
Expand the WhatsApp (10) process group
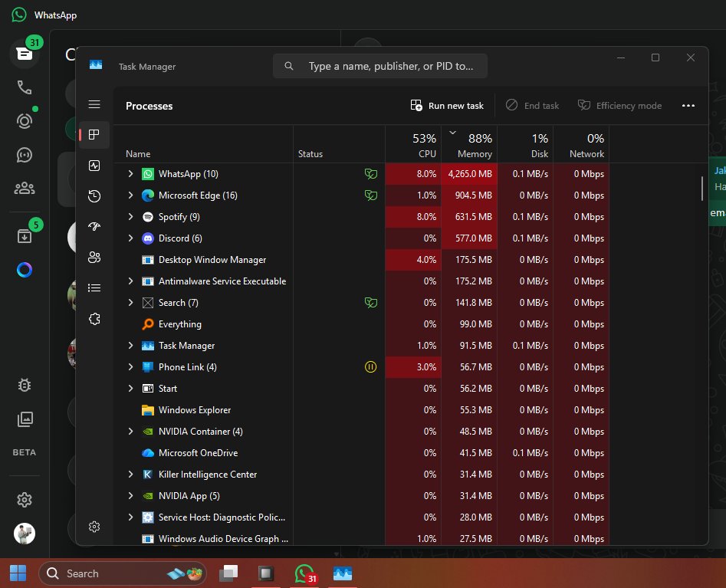tap(130, 173)
